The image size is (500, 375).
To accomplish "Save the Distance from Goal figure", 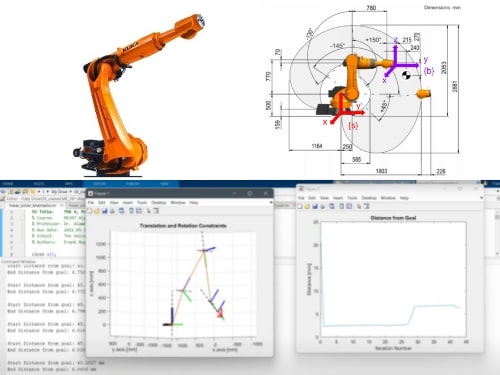I will pos(315,206).
